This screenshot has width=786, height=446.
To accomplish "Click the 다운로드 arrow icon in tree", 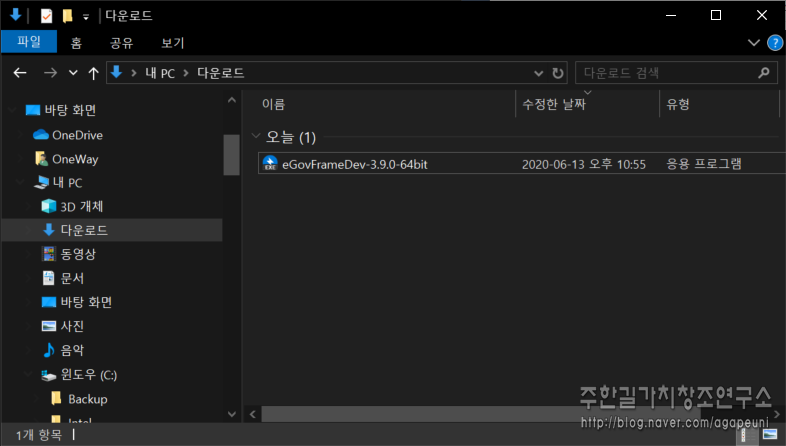I will (49, 230).
